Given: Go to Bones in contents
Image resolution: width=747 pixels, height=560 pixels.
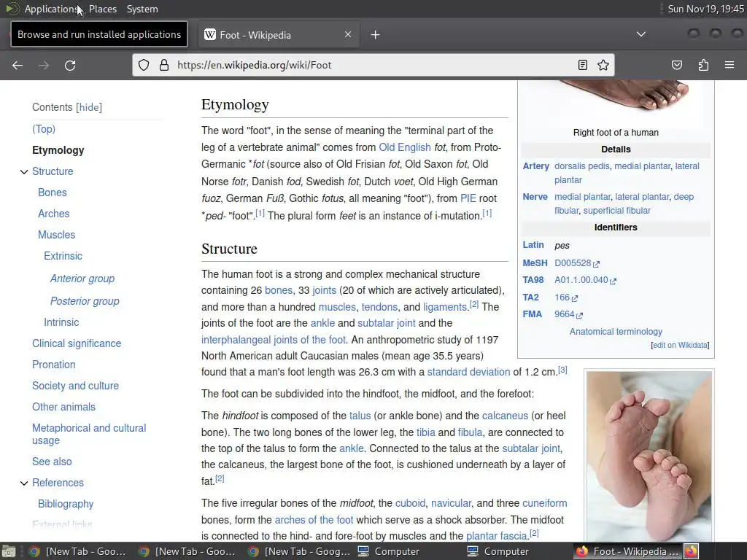Looking at the screenshot, I should click(53, 192).
